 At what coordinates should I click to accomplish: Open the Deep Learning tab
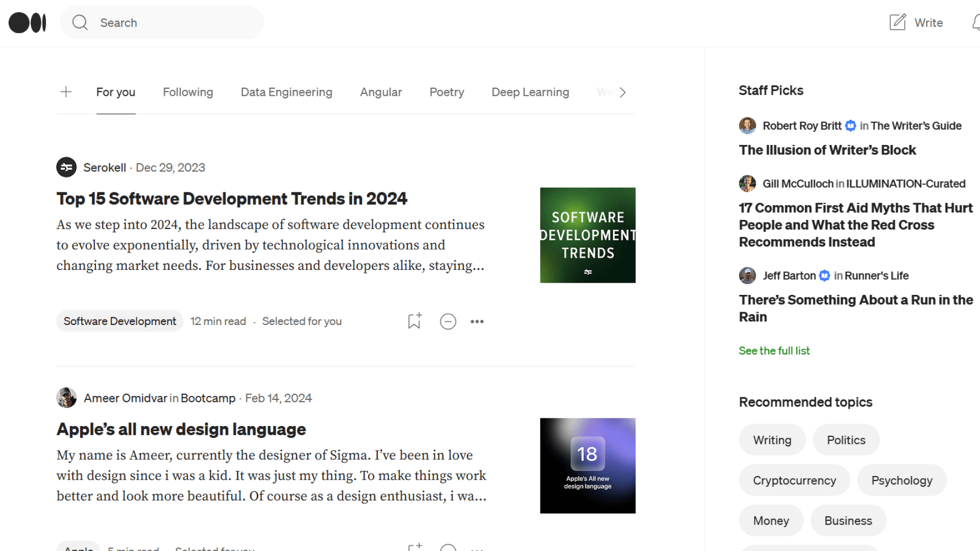pos(530,92)
